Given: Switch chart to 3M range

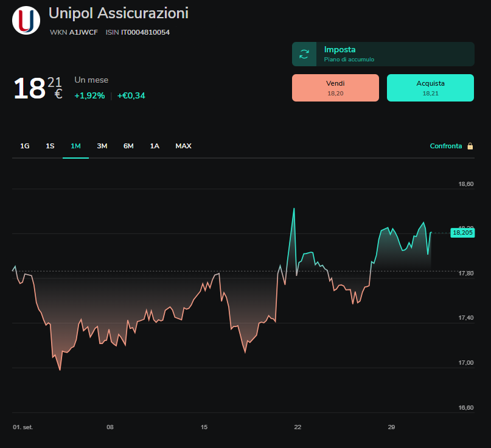Looking at the screenshot, I should pos(102,146).
